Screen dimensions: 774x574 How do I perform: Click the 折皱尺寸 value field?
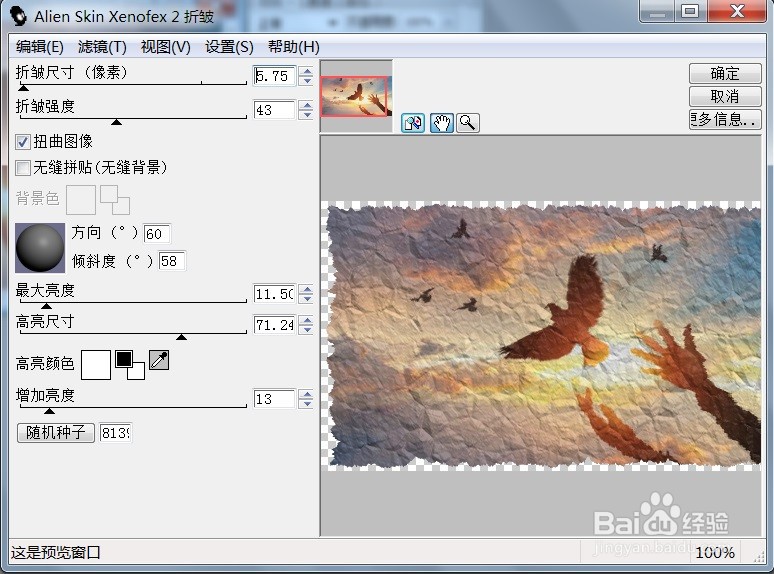point(274,76)
